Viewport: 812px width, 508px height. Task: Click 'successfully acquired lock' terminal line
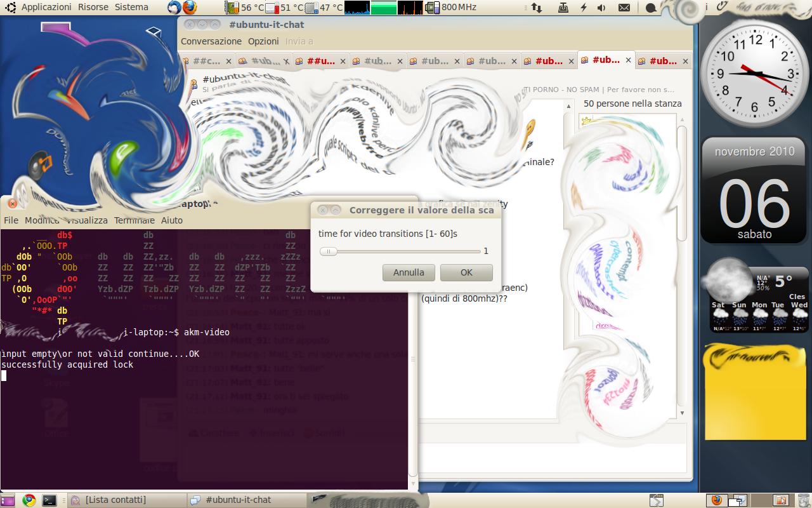click(x=67, y=364)
